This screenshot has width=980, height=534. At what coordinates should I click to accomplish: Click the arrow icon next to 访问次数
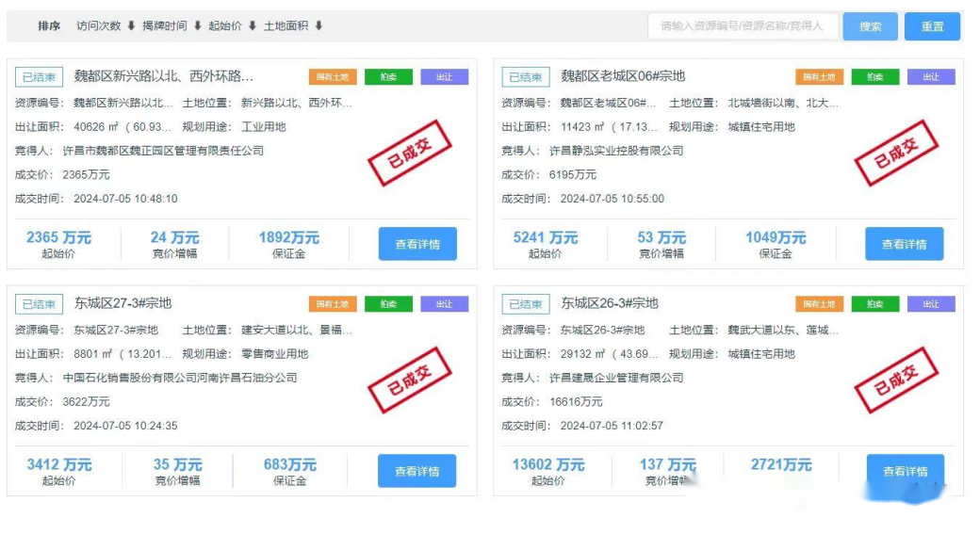(x=131, y=26)
